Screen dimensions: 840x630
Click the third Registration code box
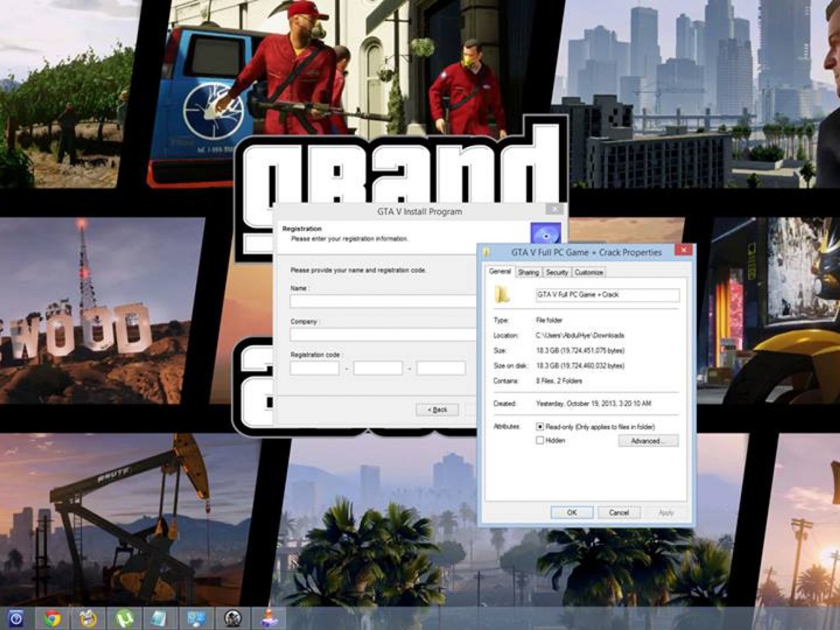click(x=441, y=368)
